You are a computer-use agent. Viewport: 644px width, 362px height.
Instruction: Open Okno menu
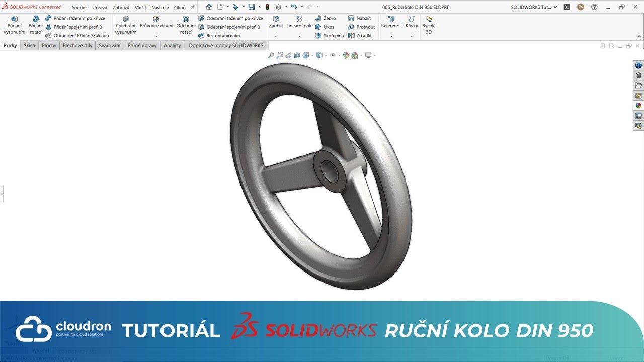(180, 8)
